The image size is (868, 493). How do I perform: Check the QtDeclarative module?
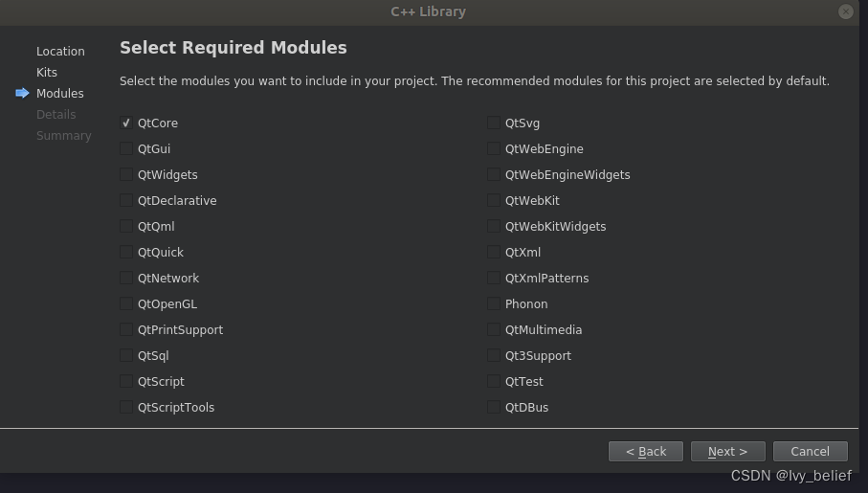click(126, 200)
